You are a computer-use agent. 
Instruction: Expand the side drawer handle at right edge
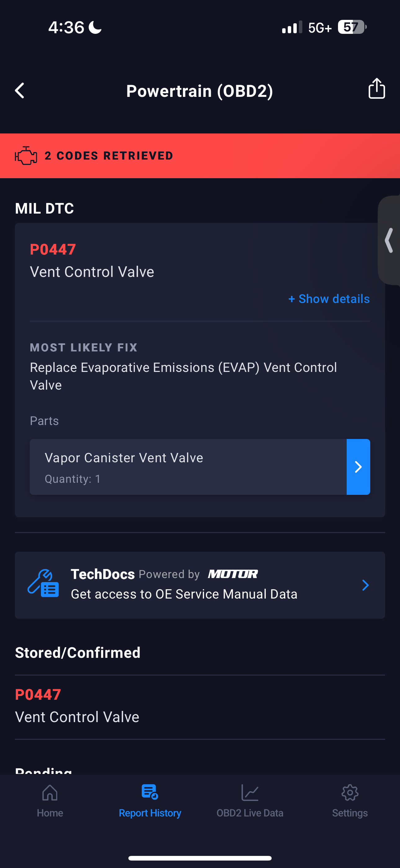coord(389,240)
